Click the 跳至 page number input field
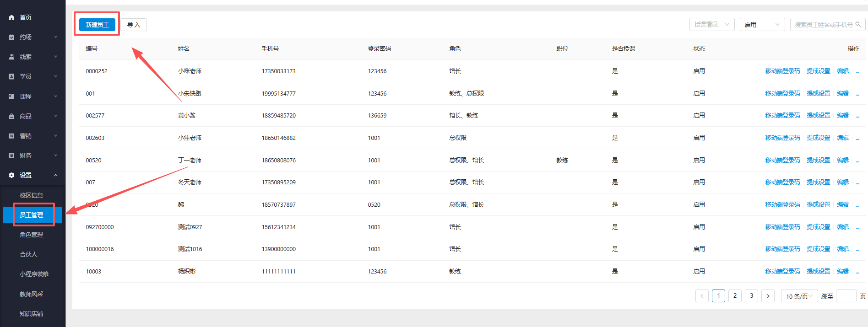This screenshot has height=327, width=868. (846, 296)
